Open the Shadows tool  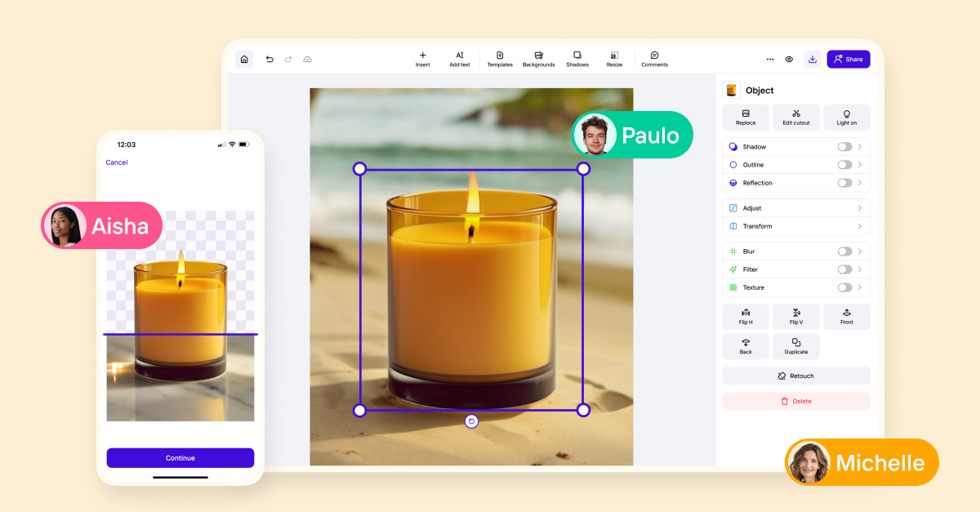(577, 58)
